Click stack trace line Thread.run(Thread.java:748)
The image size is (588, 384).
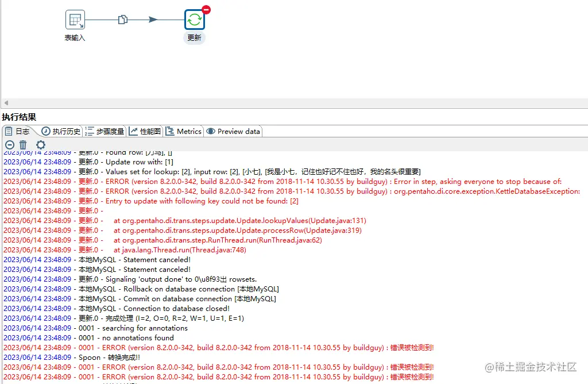point(125,249)
